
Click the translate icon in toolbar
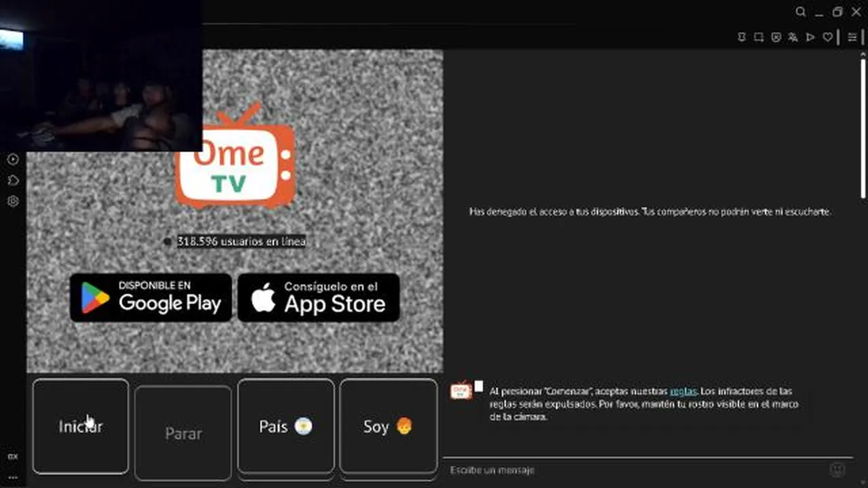coord(793,37)
